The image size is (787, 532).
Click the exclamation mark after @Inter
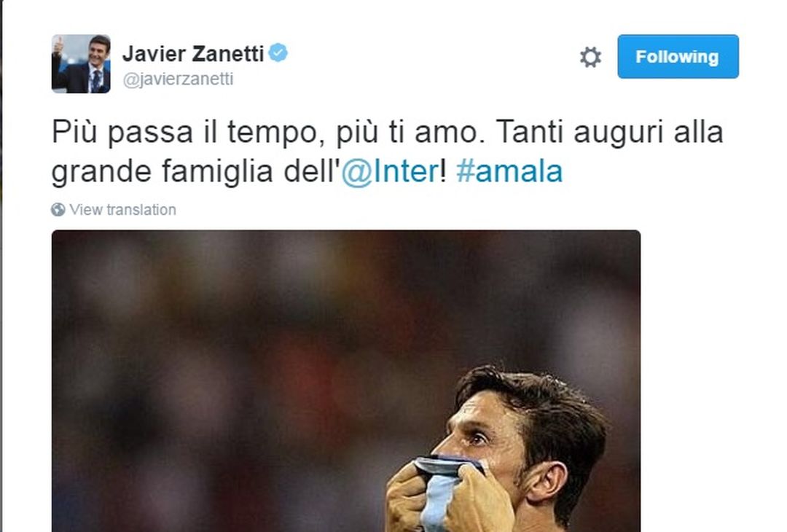(443, 171)
